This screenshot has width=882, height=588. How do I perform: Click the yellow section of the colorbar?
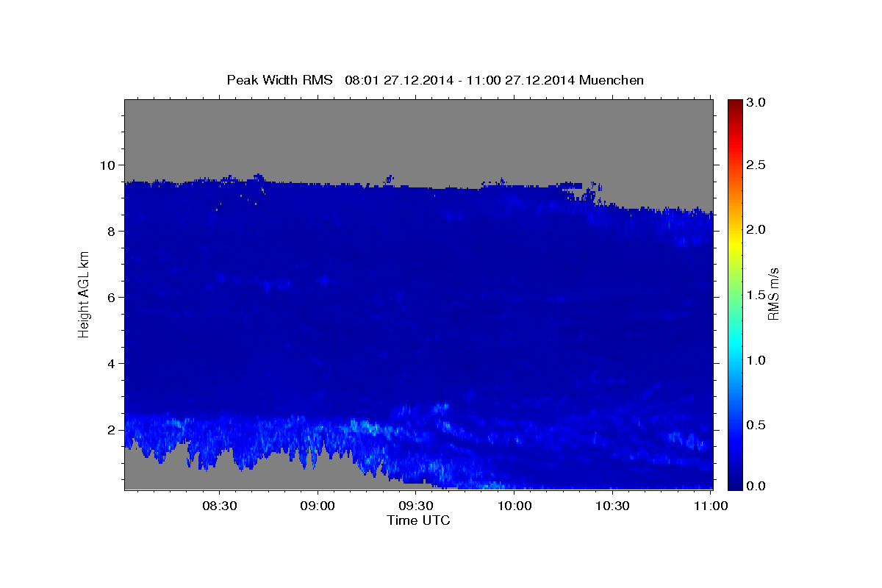click(x=734, y=239)
